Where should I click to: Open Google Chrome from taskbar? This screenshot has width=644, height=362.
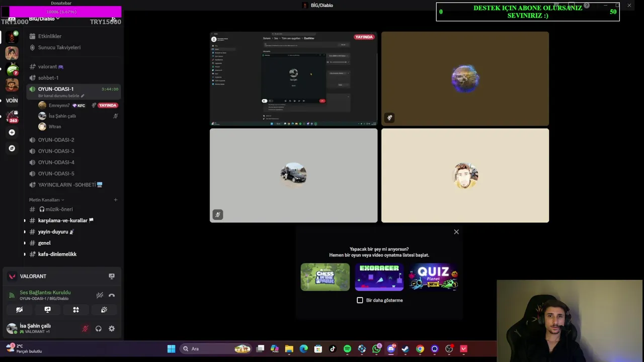[x=420, y=349]
